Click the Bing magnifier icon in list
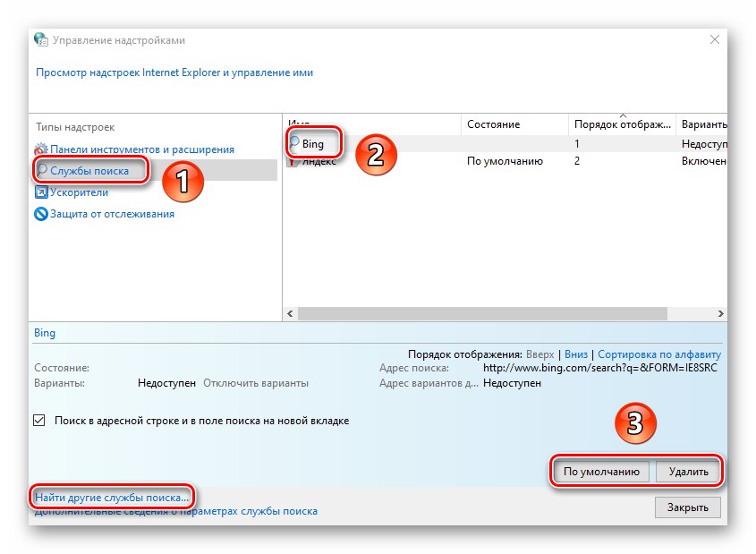 pyautogui.click(x=294, y=142)
